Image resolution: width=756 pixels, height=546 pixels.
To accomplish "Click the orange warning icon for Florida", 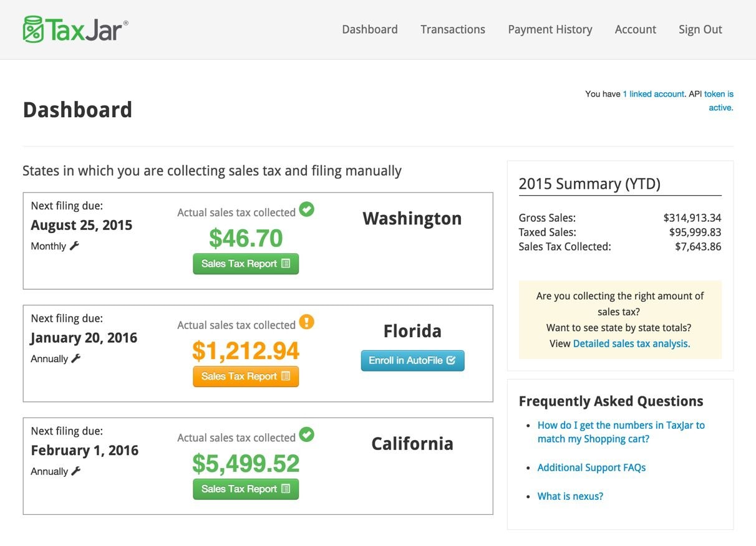I will click(306, 323).
